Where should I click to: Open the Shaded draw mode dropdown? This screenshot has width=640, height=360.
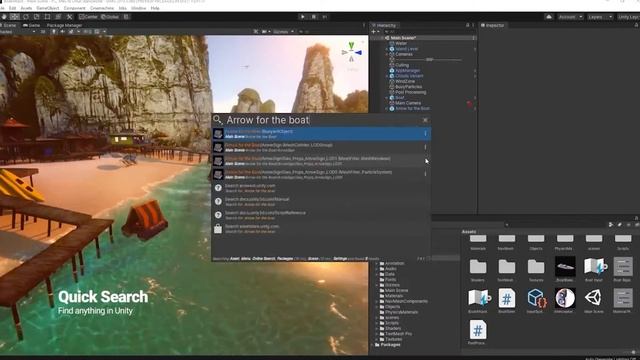(x=18, y=31)
